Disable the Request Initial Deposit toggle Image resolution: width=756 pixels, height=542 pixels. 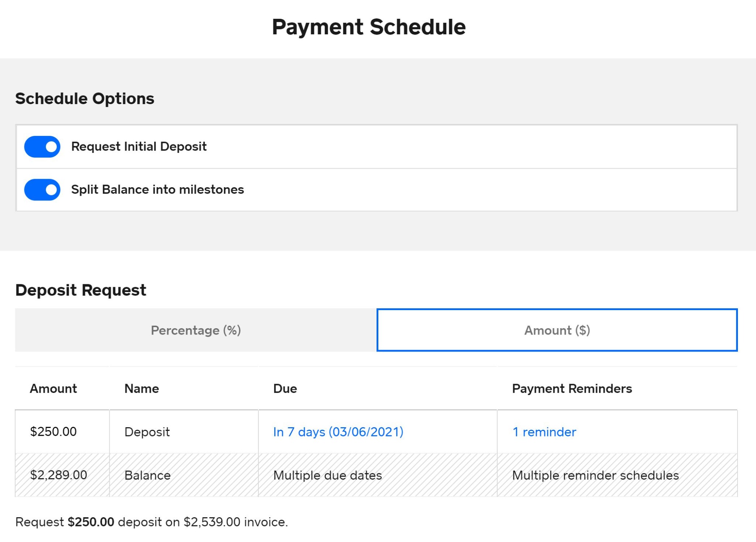point(42,146)
